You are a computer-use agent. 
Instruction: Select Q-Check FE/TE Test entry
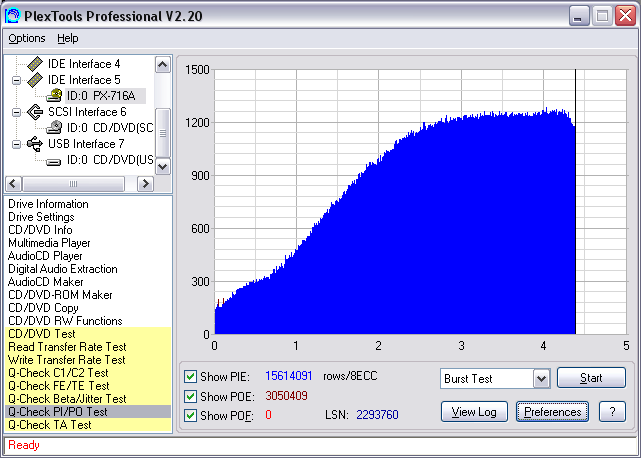click(x=88, y=386)
